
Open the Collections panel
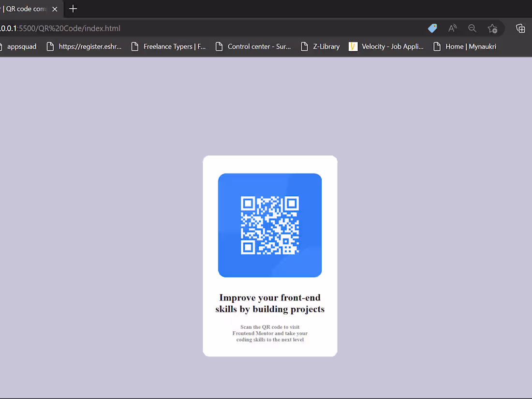point(520,28)
